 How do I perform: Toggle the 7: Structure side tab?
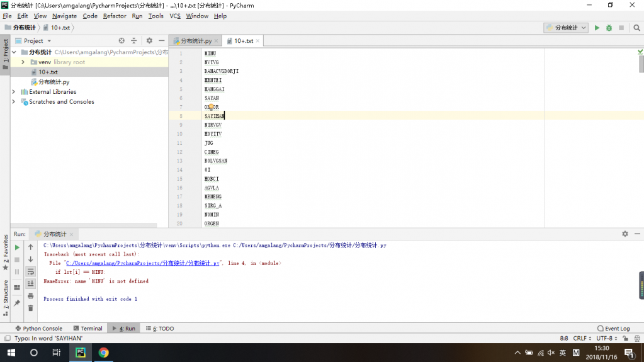(5, 298)
